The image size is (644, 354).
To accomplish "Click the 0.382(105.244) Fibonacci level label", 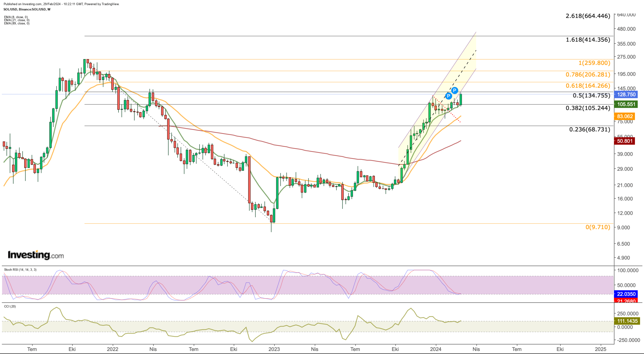I will tap(588, 108).
